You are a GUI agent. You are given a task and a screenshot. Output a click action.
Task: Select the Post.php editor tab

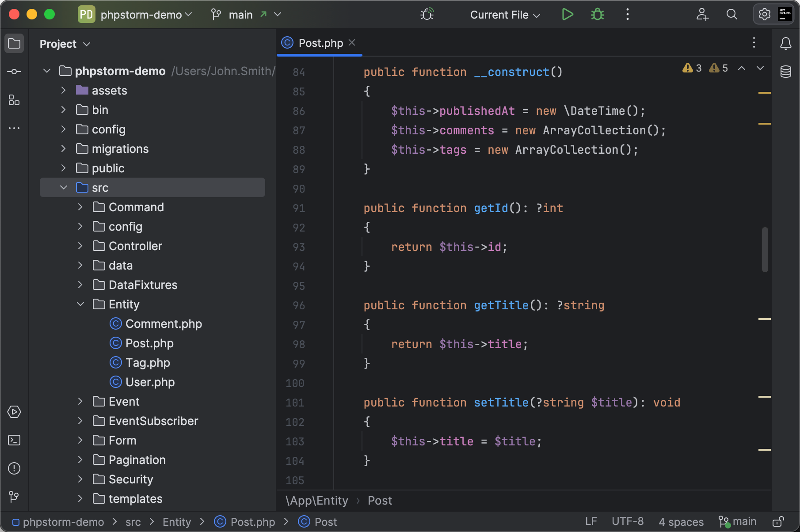(x=320, y=43)
